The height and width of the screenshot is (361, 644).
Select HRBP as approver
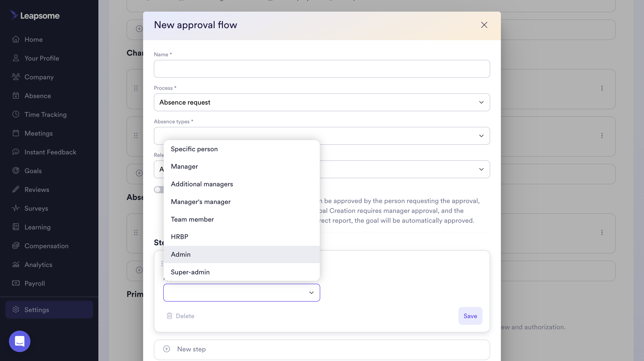click(x=241, y=237)
